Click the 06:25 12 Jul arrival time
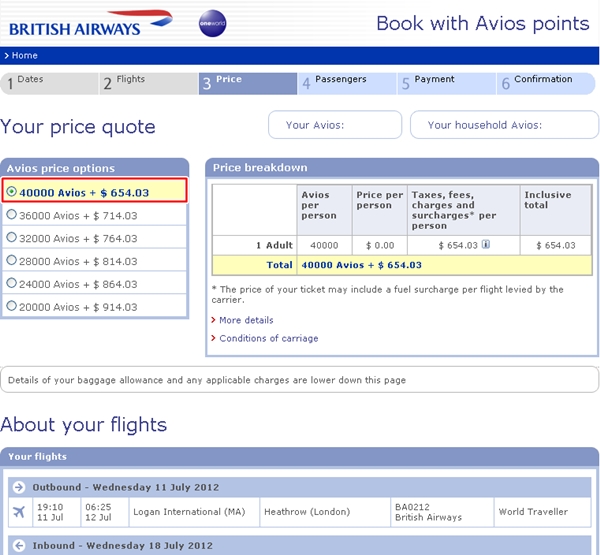 pyautogui.click(x=105, y=512)
